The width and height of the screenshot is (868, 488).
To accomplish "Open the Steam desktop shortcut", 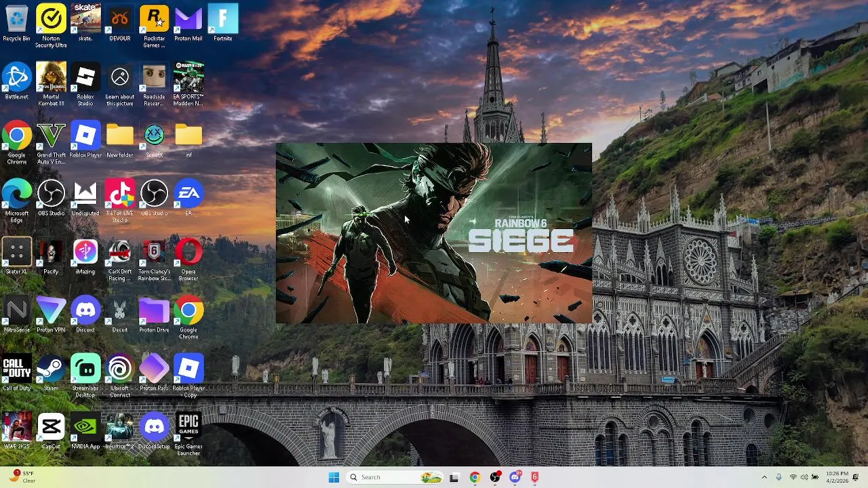I will [x=51, y=373].
